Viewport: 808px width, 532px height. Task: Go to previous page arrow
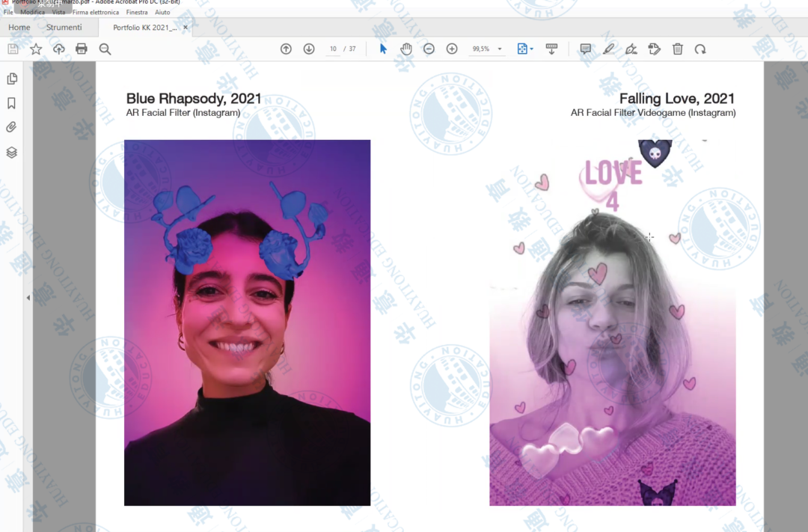pos(286,49)
